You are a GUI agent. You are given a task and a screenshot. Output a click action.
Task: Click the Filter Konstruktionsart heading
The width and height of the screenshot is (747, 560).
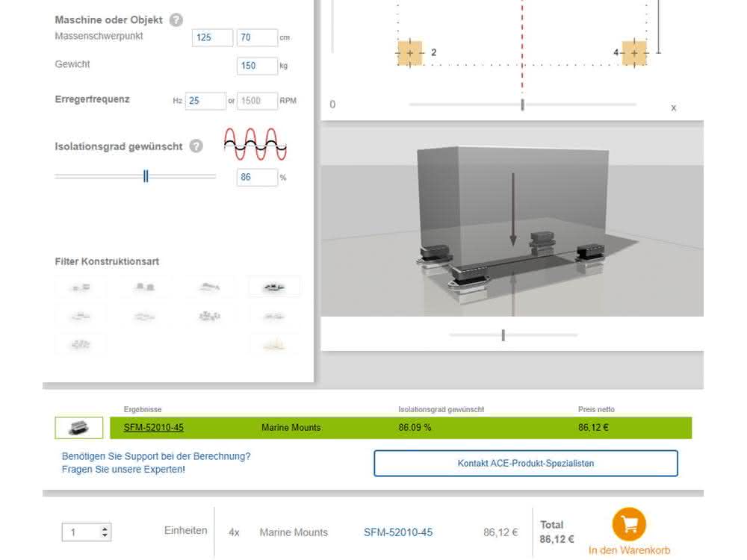[x=107, y=261]
